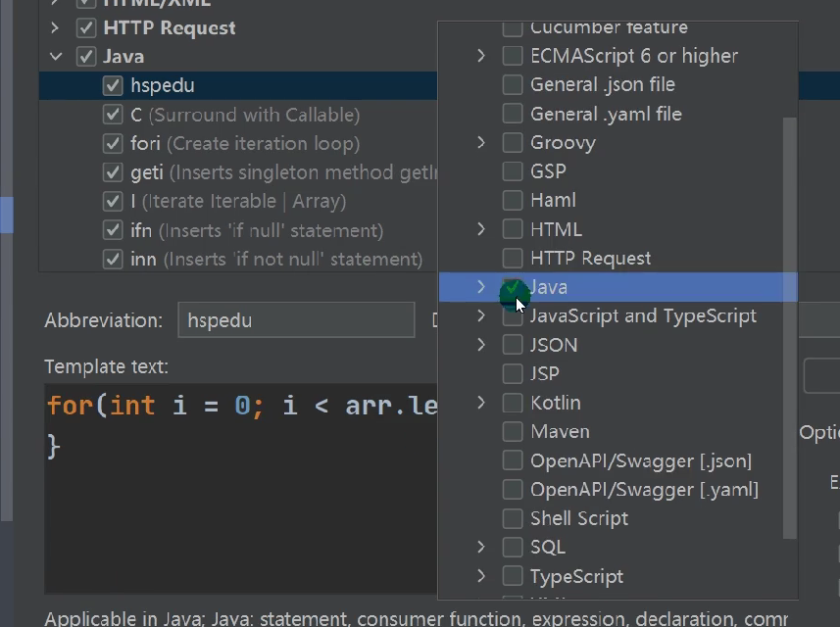Screen dimensions: 840x627
Task: Collapse the Java template group
Action: pyautogui.click(x=56, y=57)
